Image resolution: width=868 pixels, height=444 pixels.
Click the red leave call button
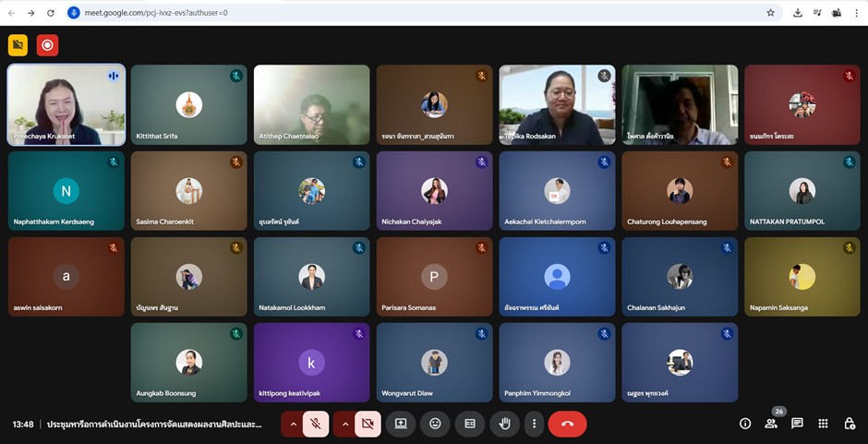click(567, 424)
